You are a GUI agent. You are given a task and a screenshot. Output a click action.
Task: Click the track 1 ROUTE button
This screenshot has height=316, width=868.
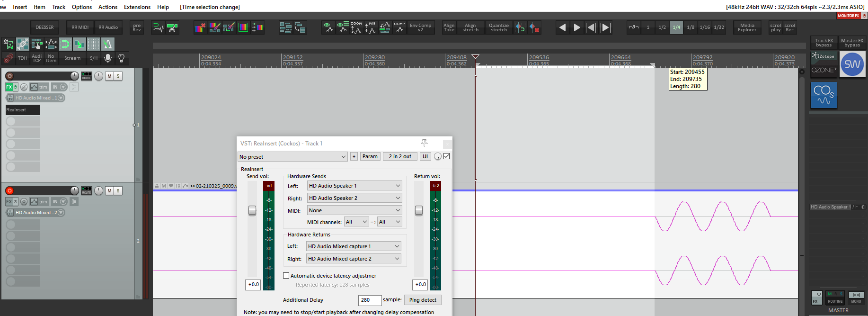(x=87, y=76)
